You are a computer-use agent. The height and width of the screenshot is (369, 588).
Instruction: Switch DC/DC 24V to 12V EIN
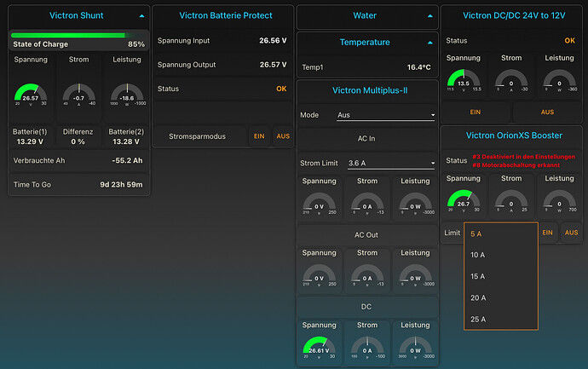(476, 112)
